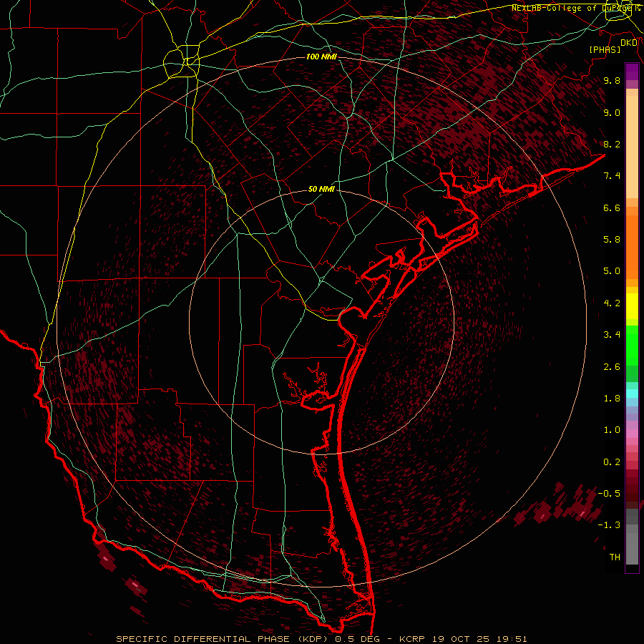Click the 9.0 value on the legend
This screenshot has height=644, width=644.
[x=612, y=112]
